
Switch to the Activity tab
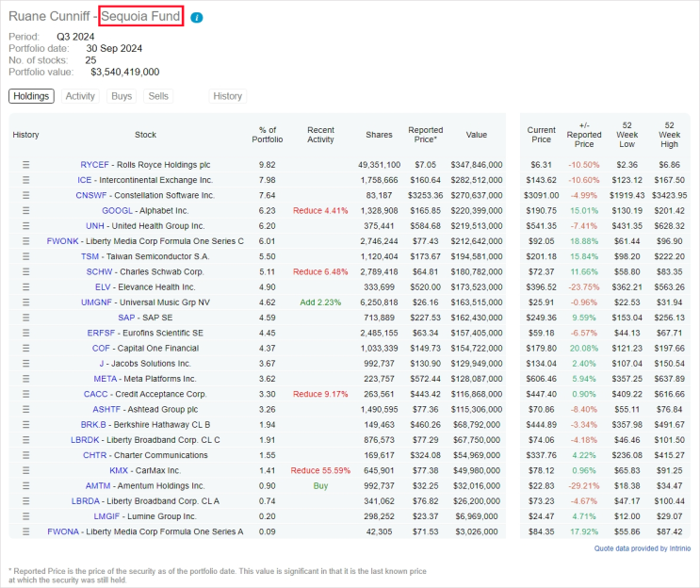coord(80,96)
